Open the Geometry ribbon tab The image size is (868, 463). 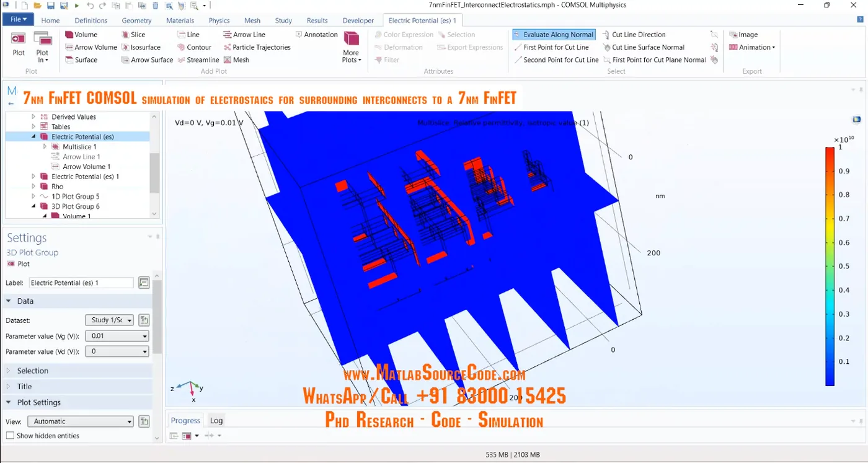click(x=136, y=20)
